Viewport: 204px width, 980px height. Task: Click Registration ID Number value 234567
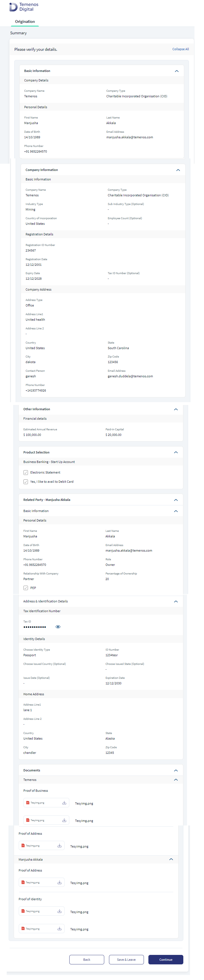click(x=30, y=250)
